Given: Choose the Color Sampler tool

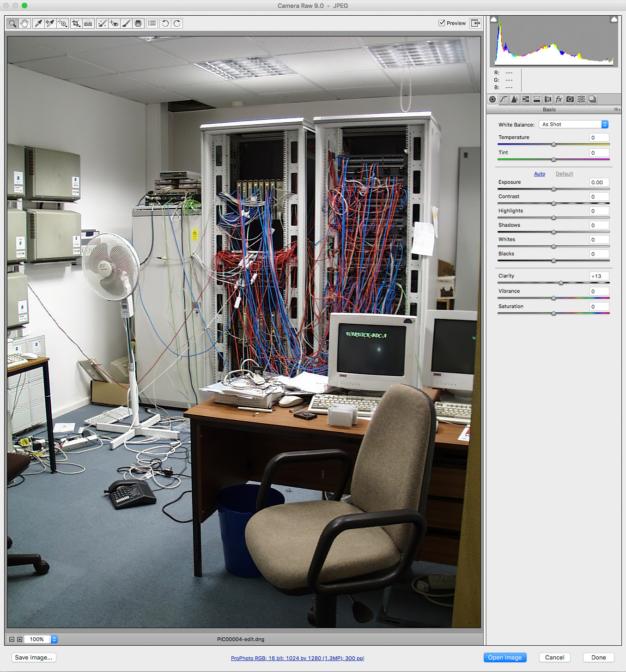Looking at the screenshot, I should click(x=50, y=23).
